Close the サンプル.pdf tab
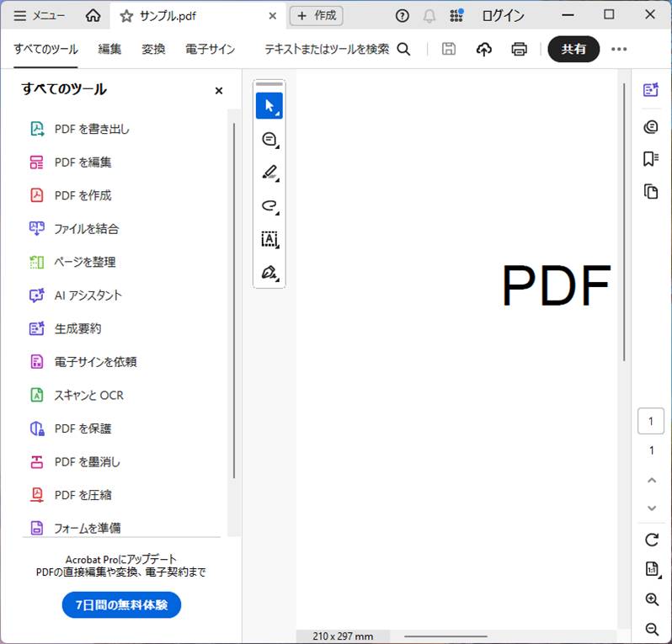Screen dimensions: 672x644 click(273, 16)
